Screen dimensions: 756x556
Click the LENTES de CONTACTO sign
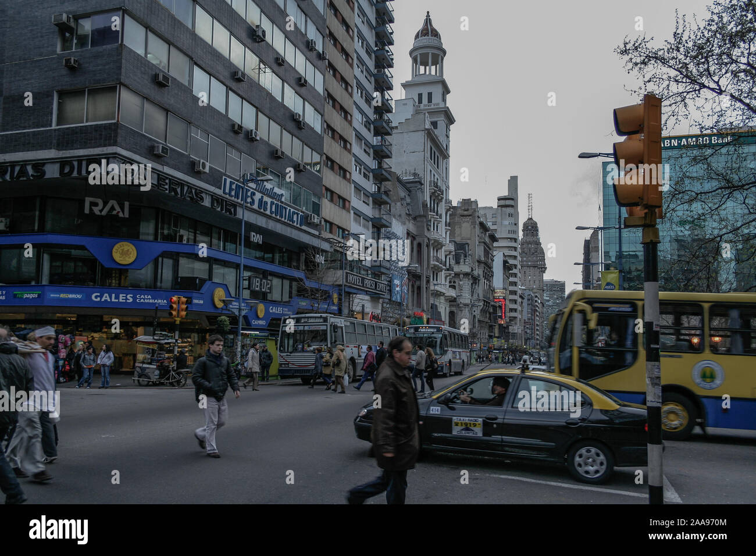[x=262, y=202]
